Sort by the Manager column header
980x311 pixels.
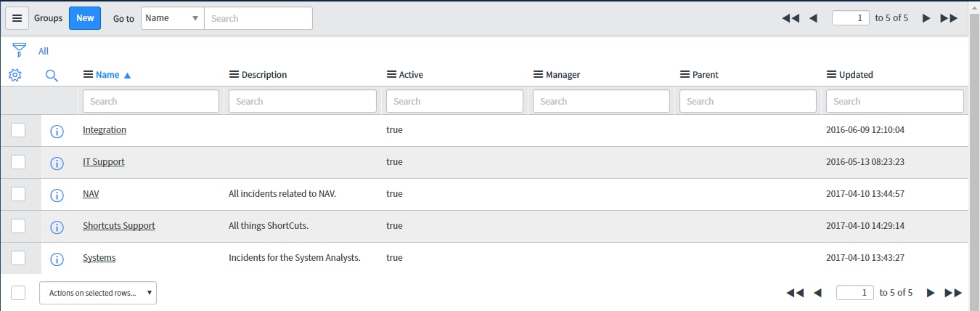(563, 75)
